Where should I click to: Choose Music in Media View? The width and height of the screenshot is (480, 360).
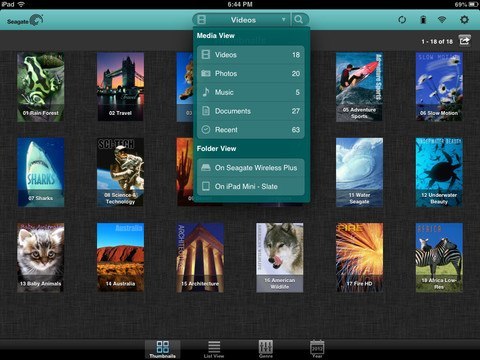click(251, 92)
